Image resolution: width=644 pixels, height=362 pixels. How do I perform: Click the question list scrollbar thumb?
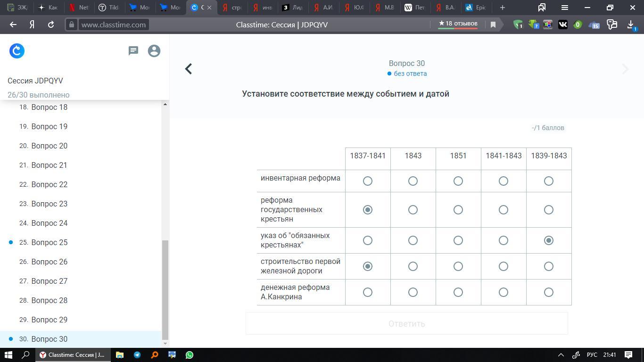coord(165,289)
